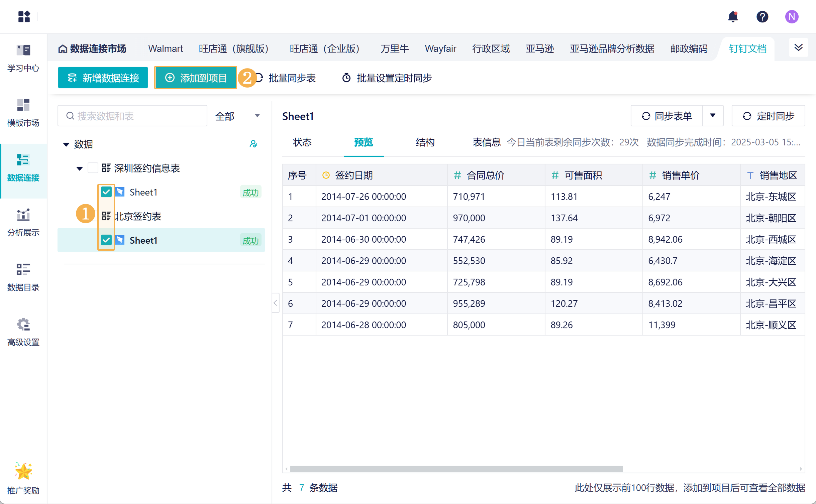Expand the 同步表单 dropdown arrow
The image size is (816, 504).
click(713, 116)
